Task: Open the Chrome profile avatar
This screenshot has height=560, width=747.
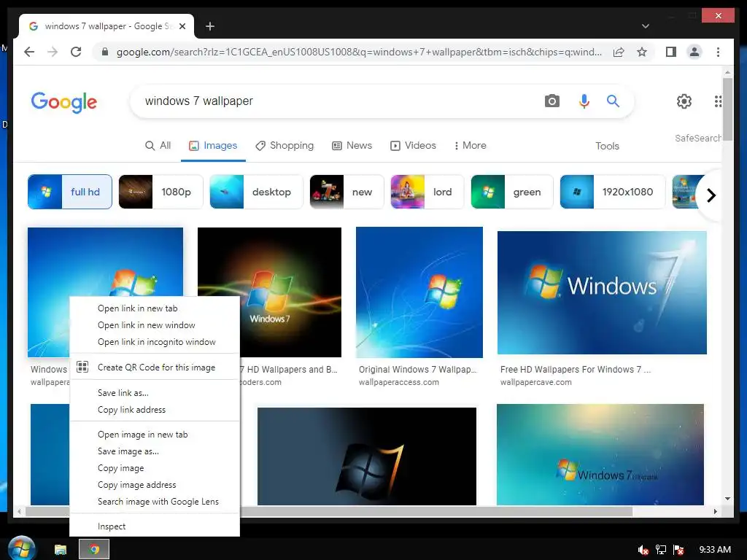Action: [x=694, y=52]
